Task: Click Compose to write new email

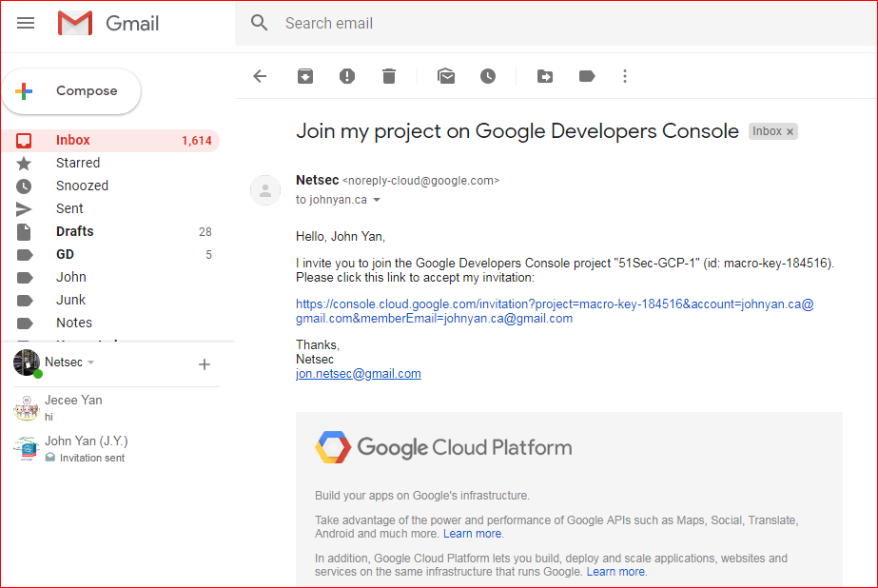Action: pos(71,91)
